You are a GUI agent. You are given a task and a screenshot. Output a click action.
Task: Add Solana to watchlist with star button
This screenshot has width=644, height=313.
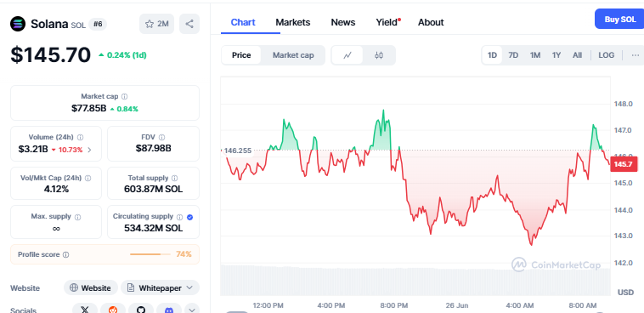coord(157,24)
